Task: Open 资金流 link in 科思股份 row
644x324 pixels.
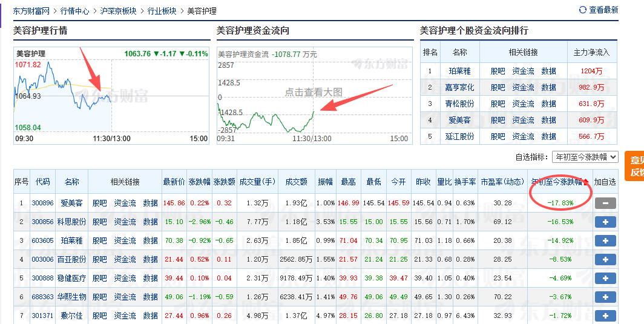Action: tap(125, 222)
